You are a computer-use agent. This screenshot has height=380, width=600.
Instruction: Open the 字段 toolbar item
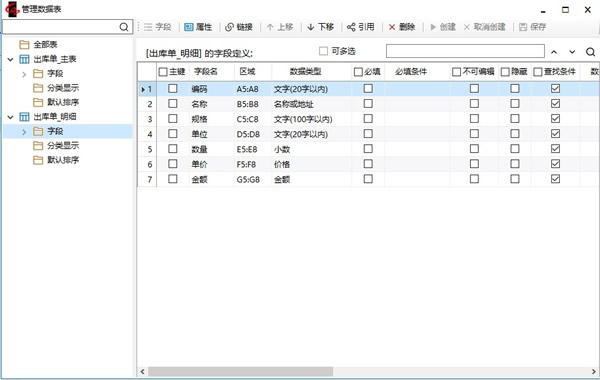pyautogui.click(x=157, y=27)
